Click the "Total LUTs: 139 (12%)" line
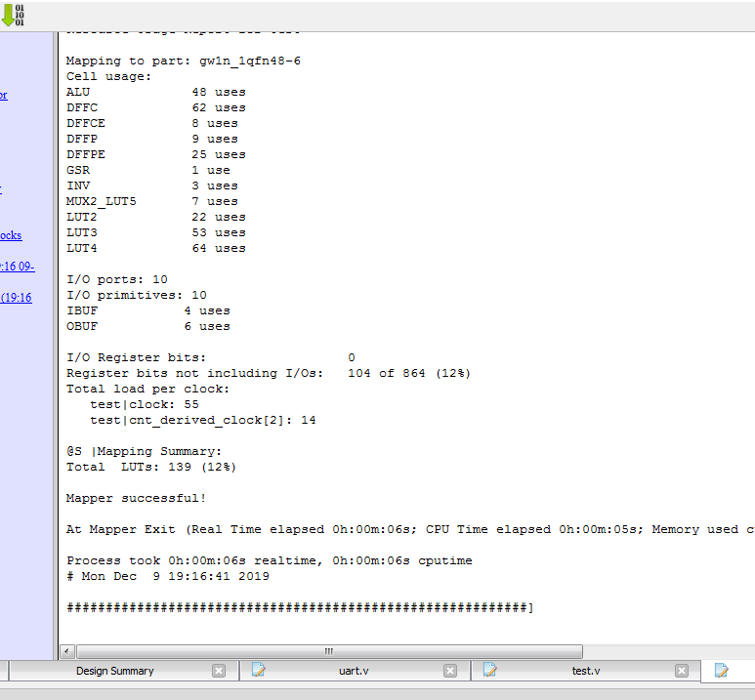Image resolution: width=755 pixels, height=700 pixels. tap(150, 467)
